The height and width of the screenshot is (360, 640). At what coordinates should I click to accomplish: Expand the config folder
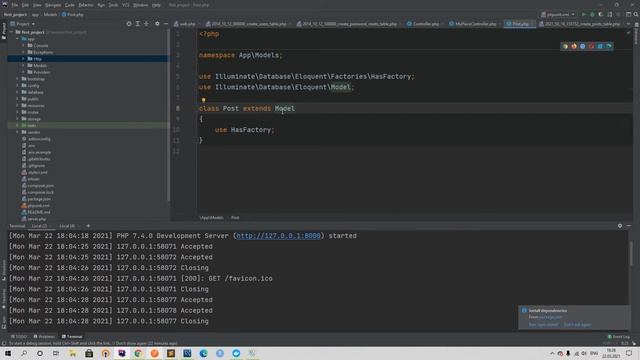click(18, 85)
